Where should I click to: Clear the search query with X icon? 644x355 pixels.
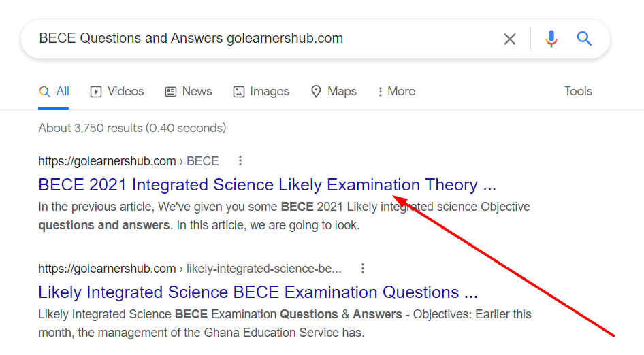coord(509,39)
